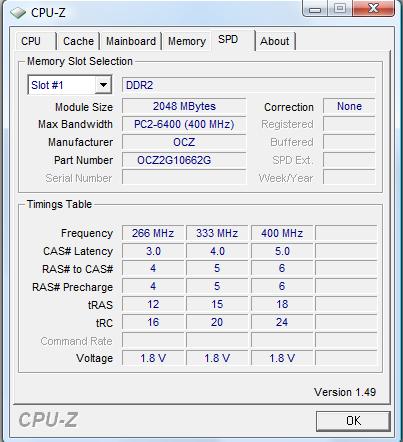Select the Memory tab

coord(187,41)
